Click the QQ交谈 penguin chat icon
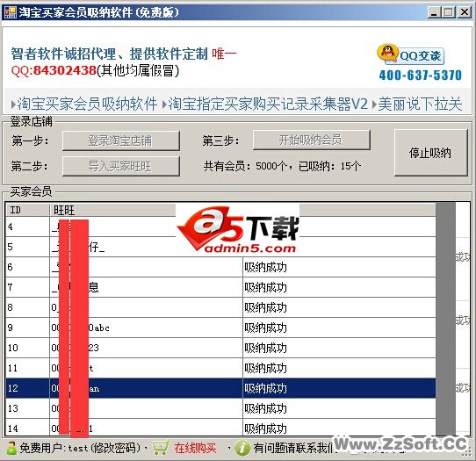The height and width of the screenshot is (461, 476). tap(410, 54)
